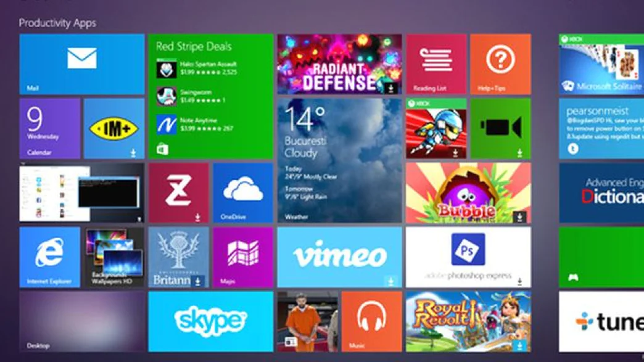Screen dimensions: 644x362
Task: Click the Tomorrow Light Rain forecast text
Action: tap(306, 193)
